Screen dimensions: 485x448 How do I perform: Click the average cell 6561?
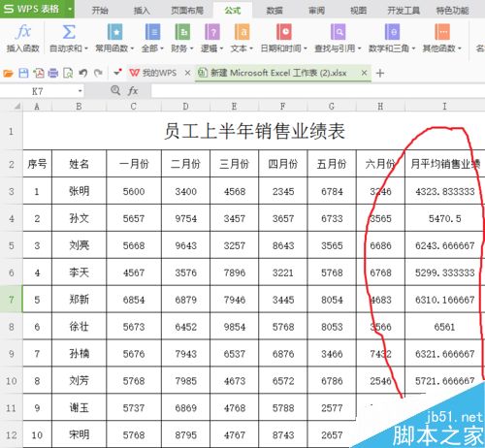click(445, 327)
